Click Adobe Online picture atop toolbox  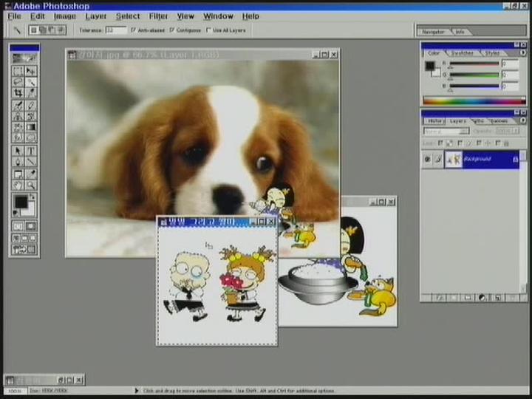[x=24, y=58]
